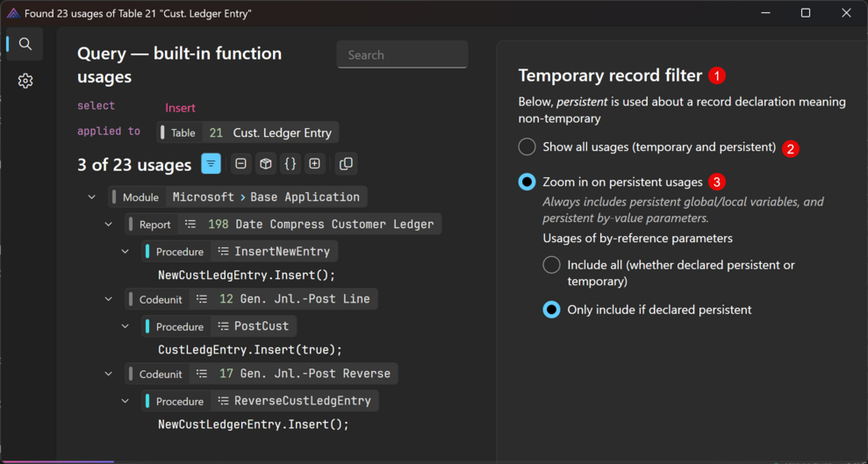
Task: Select Only include if declared persistent
Action: [x=551, y=310]
